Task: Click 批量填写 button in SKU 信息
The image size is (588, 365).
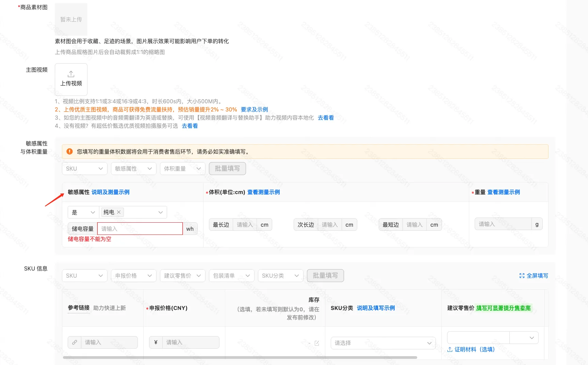Action: (325, 276)
